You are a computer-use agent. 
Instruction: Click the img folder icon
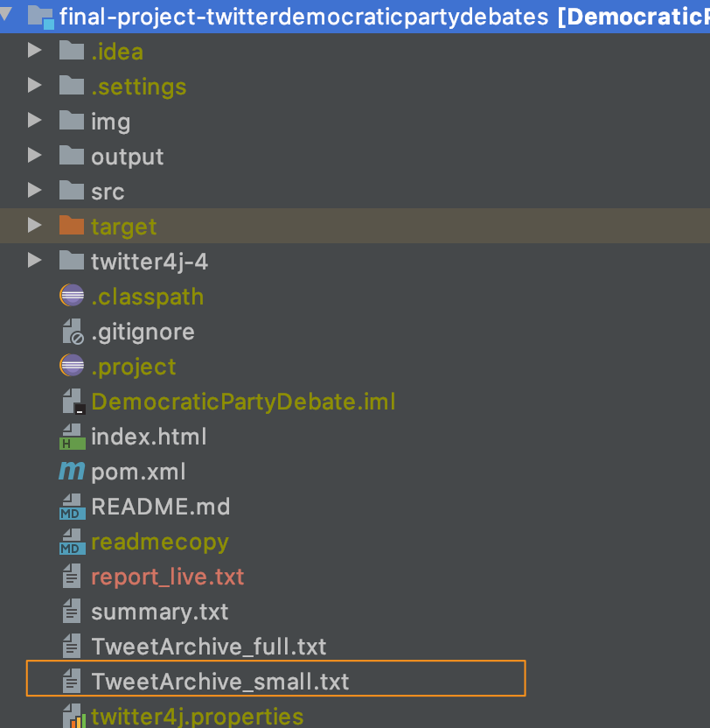click(72, 120)
